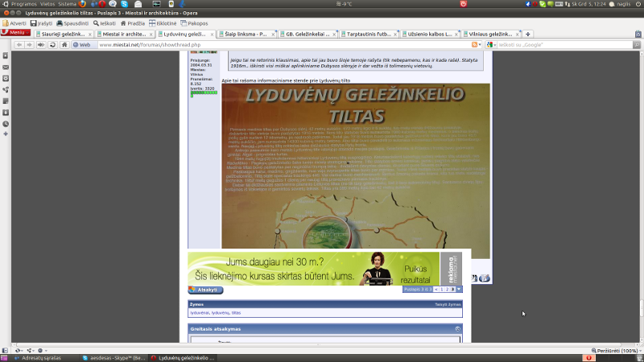644x362 pixels.
Task: Collapse the Greitasis atsakymas section
Action: 458,329
